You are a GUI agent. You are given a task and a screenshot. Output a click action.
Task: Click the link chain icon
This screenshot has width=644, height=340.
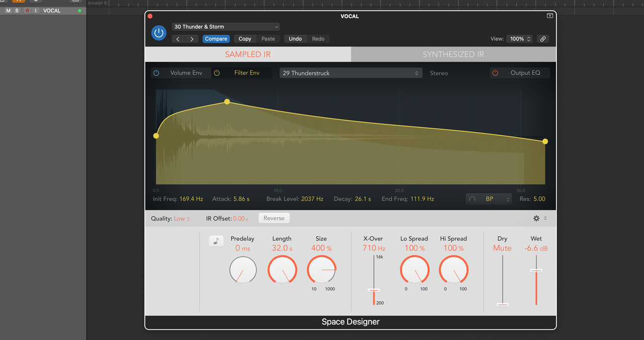[543, 39]
